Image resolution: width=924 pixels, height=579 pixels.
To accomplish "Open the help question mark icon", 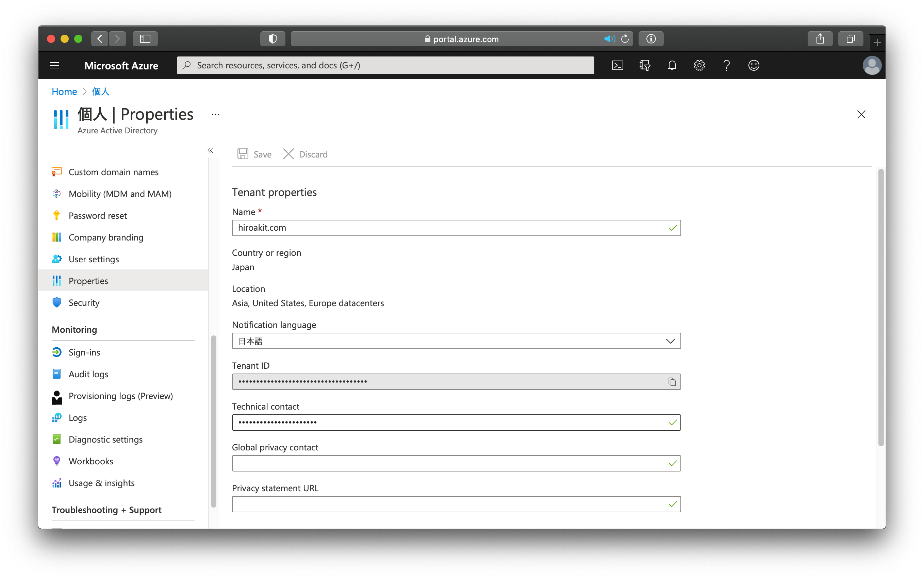I will [x=726, y=65].
